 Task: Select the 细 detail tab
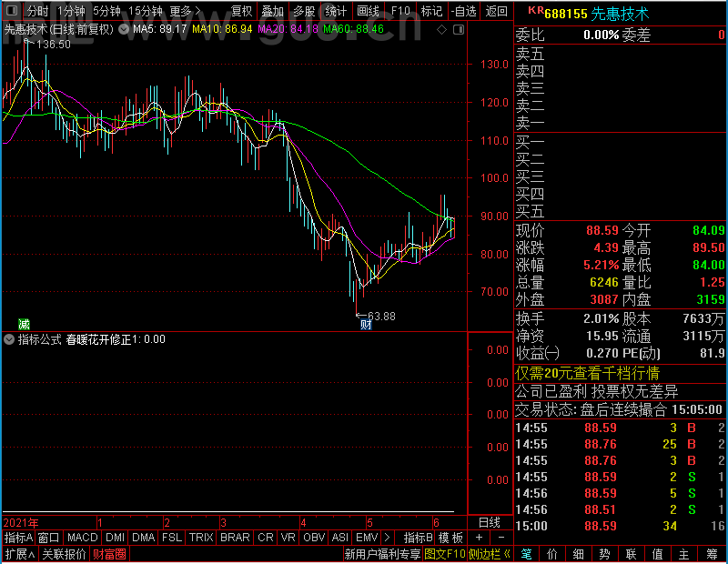pyautogui.click(x=579, y=554)
